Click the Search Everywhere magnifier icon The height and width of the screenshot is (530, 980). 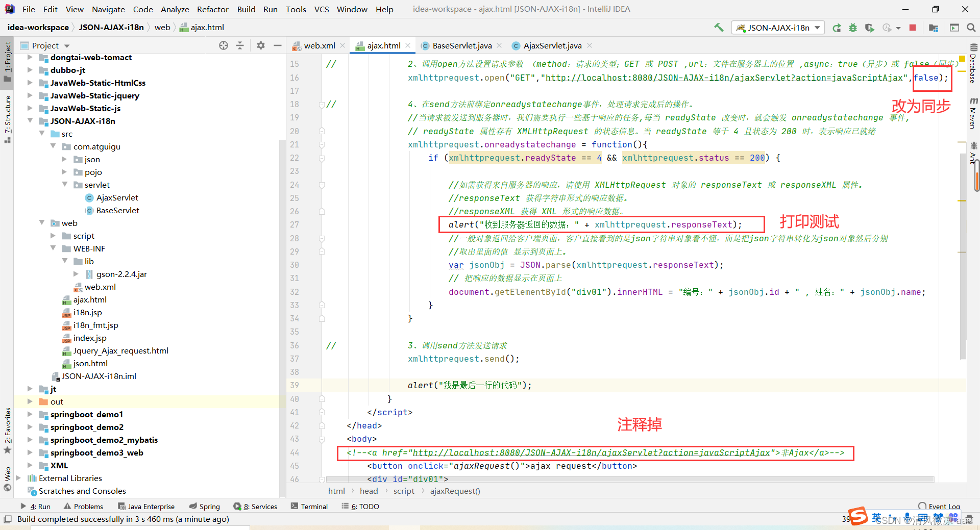point(971,28)
